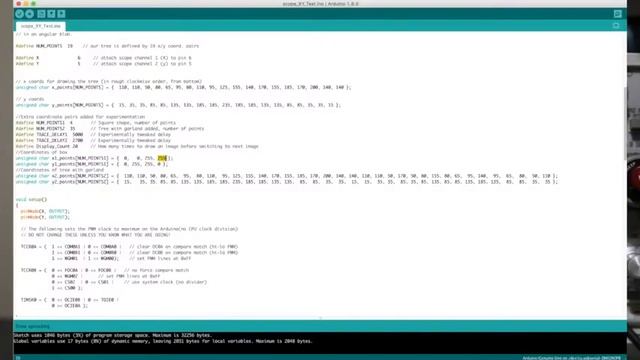Image resolution: width=640 pixels, height=360 pixels.
Task: Click the Upload sketch arrow icon
Action: coord(30,14)
